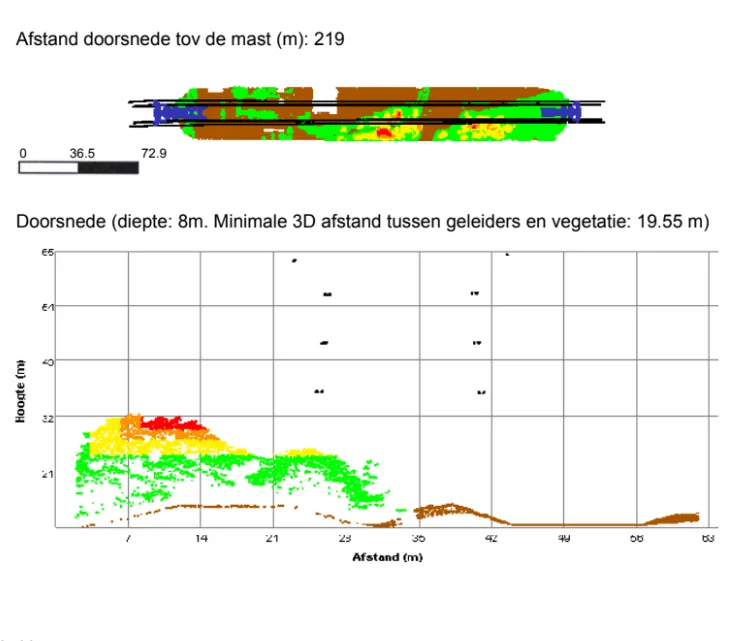
Task: Click the 'Hoogte (m)' vertical axis label
Action: (x=20, y=391)
